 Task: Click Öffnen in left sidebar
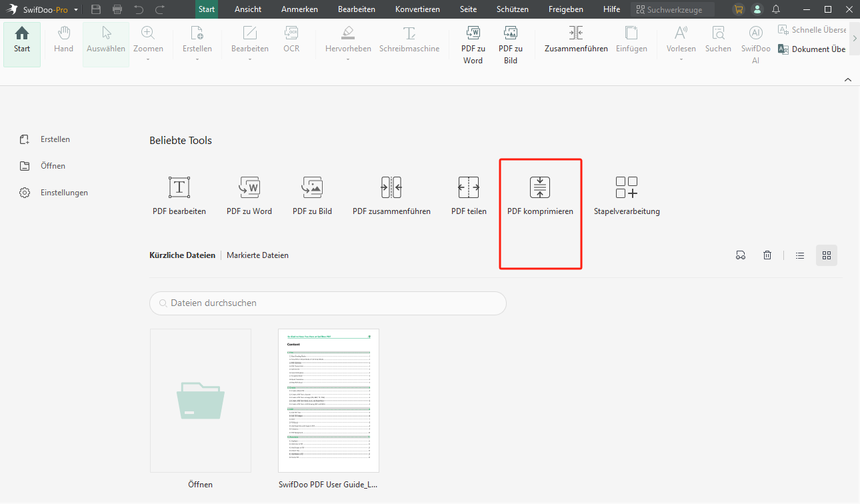point(43,166)
